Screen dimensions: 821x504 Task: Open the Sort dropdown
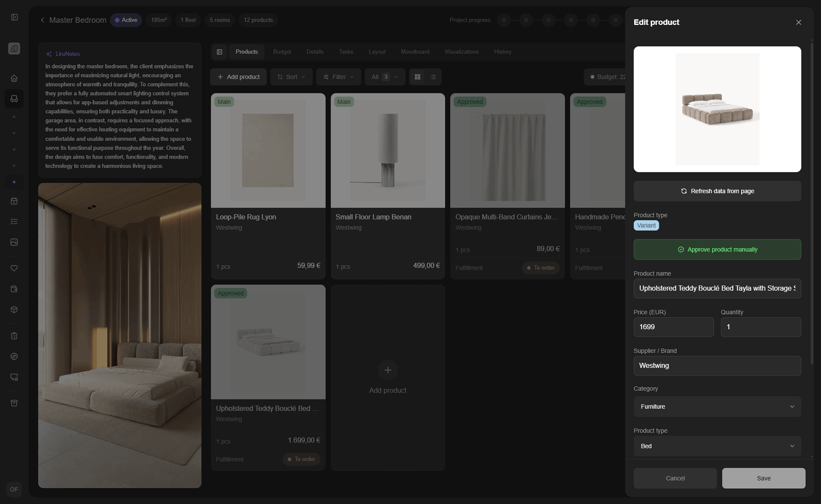291,77
